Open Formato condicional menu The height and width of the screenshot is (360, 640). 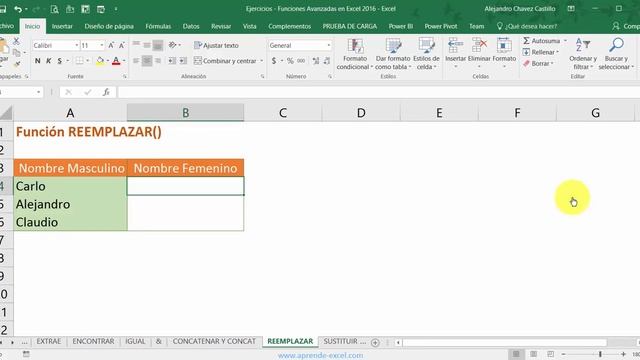(355, 53)
